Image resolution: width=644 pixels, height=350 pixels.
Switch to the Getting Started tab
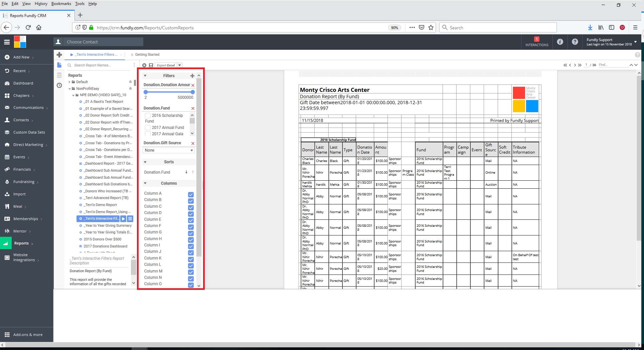click(x=147, y=54)
